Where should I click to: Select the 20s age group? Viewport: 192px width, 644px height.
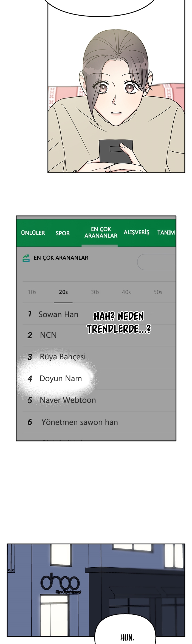(63, 292)
